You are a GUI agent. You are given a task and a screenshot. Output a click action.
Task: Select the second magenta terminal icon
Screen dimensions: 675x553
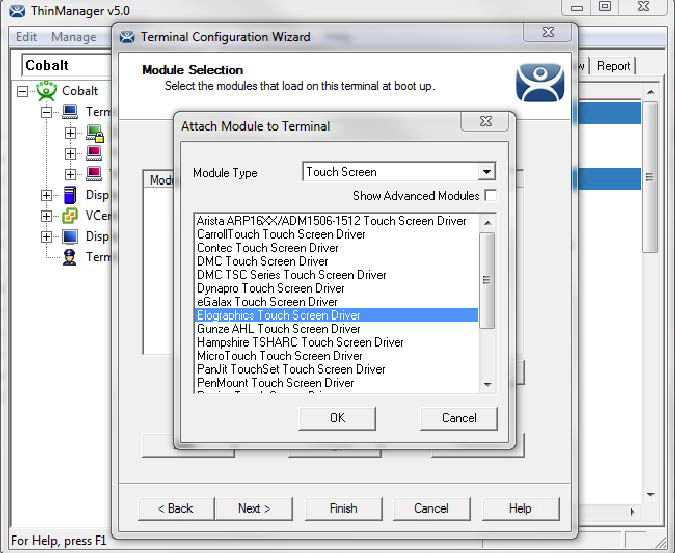click(94, 173)
